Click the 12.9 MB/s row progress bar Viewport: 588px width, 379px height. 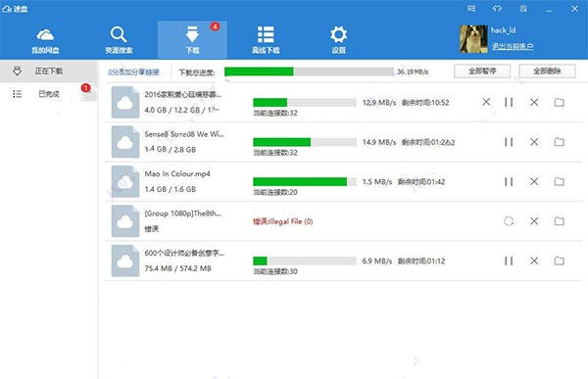305,103
